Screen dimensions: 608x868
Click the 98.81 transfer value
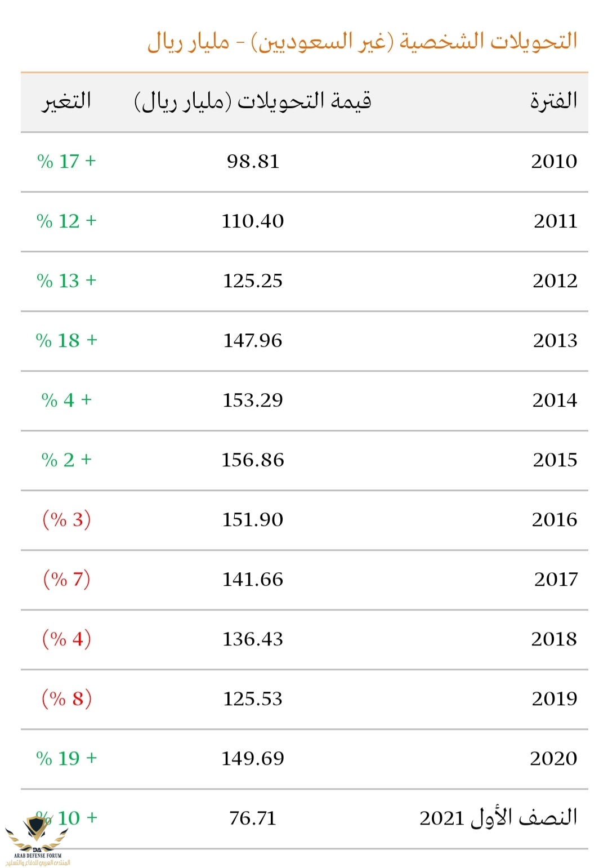pos(253,162)
